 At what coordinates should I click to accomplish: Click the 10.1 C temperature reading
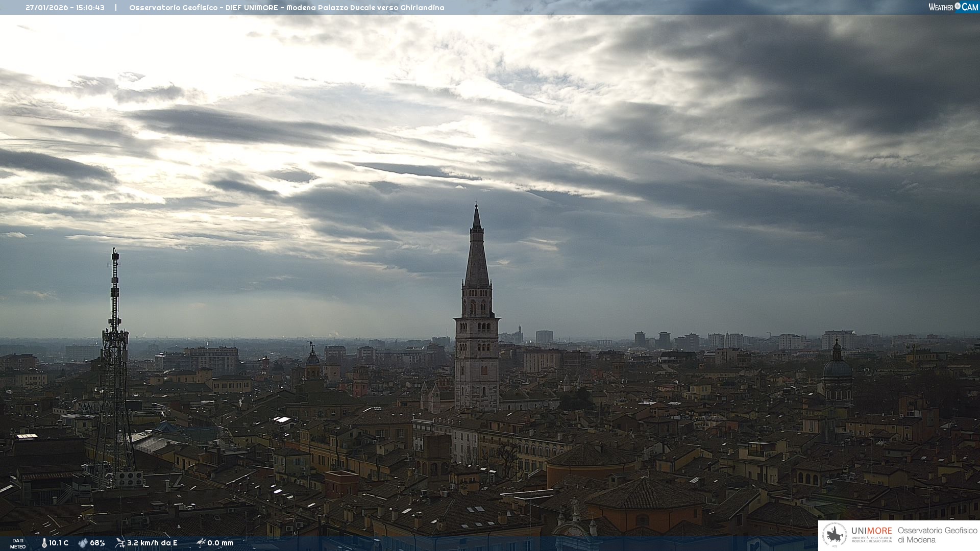59,543
